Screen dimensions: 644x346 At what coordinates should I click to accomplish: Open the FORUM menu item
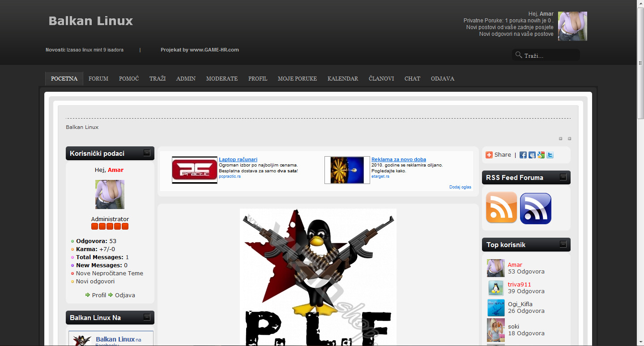point(98,79)
